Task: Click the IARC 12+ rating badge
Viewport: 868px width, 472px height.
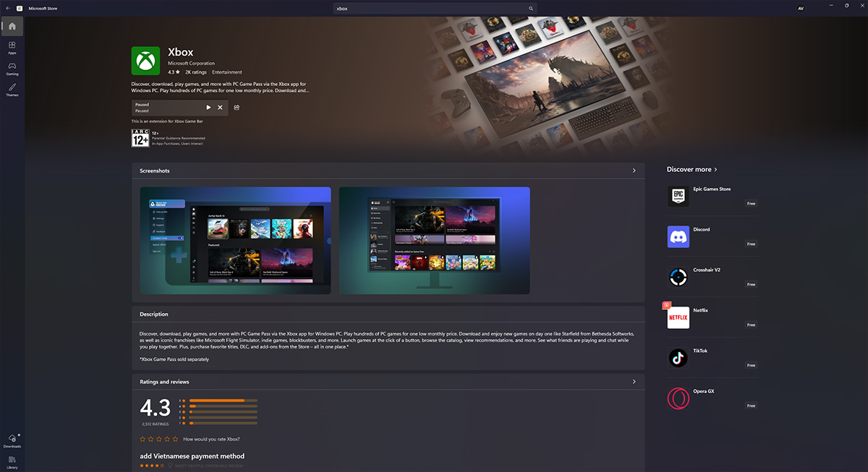Action: pos(140,138)
